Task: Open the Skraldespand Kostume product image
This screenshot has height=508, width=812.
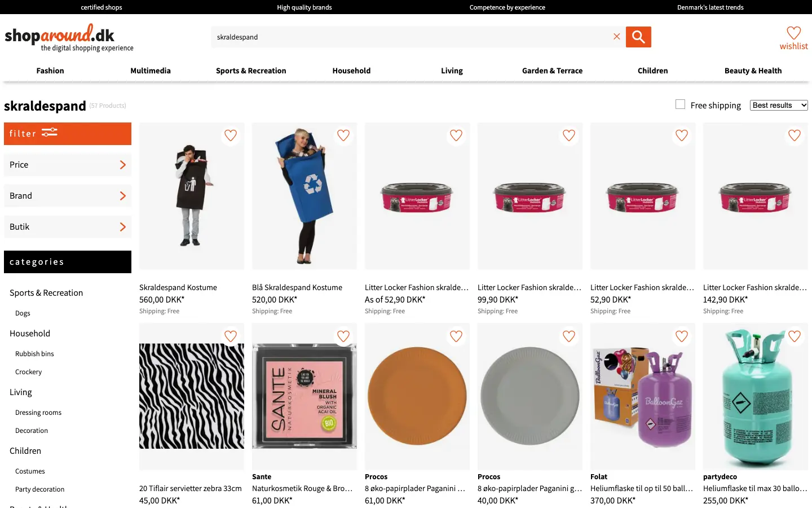Action: 192,196
